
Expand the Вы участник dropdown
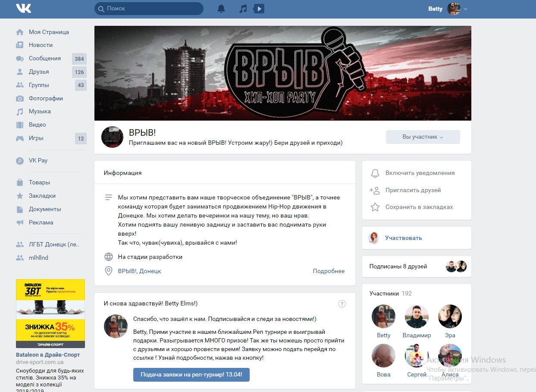tap(423, 137)
